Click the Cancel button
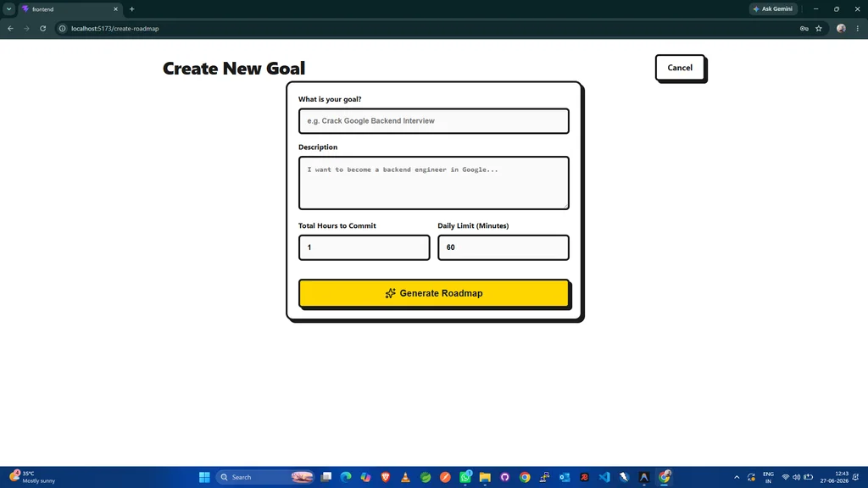The image size is (868, 488). coord(680,68)
